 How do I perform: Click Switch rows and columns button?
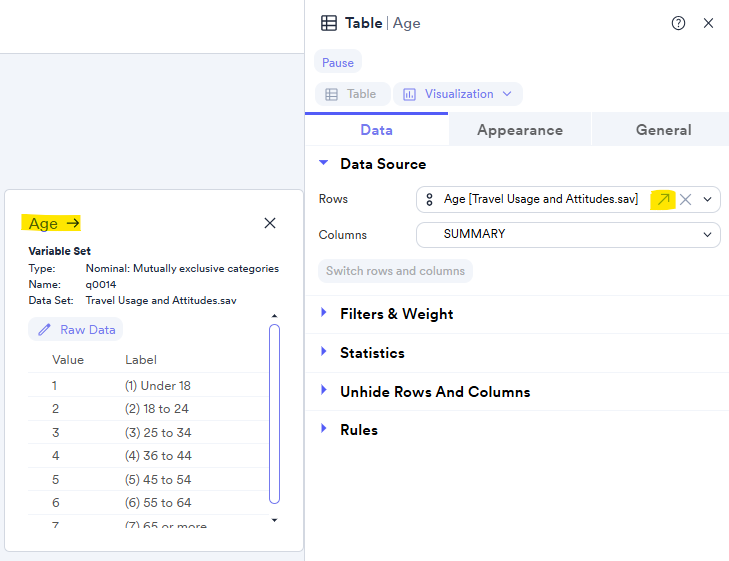tap(395, 271)
